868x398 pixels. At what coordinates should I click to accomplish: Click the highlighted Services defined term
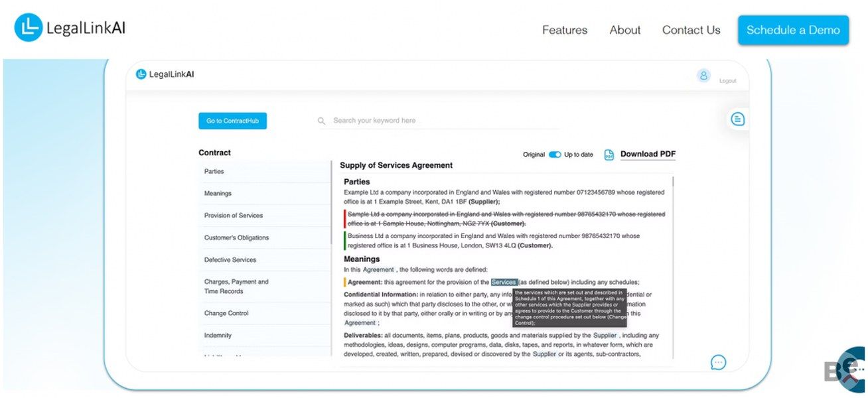click(504, 282)
